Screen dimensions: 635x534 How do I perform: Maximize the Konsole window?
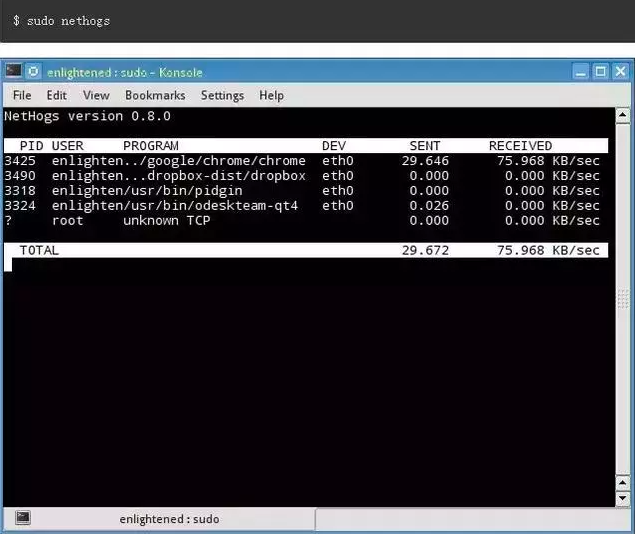pos(601,72)
